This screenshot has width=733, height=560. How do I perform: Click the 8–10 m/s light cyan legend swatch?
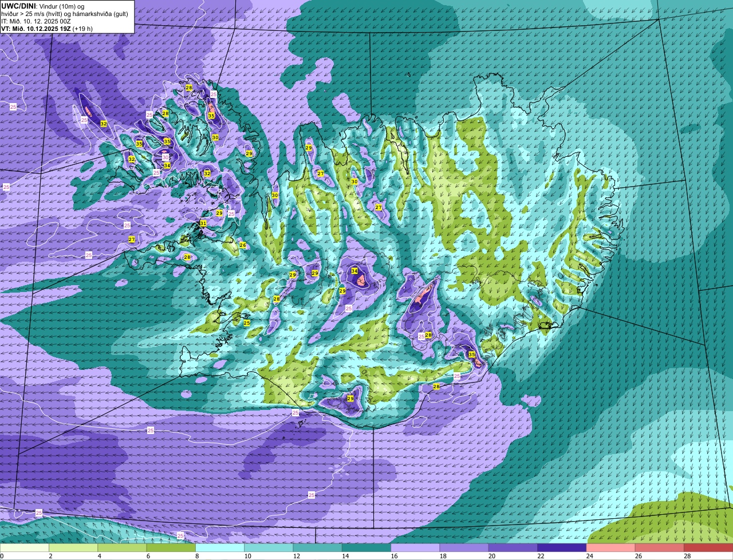point(220,547)
